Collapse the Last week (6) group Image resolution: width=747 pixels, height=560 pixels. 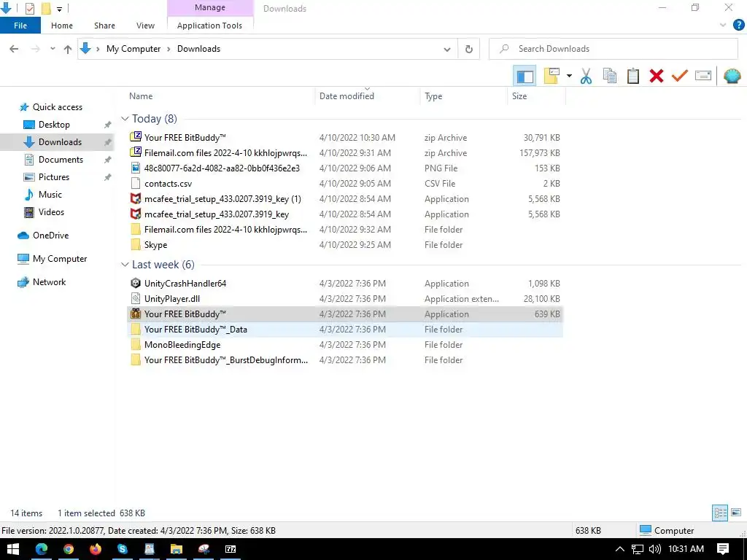coord(125,265)
